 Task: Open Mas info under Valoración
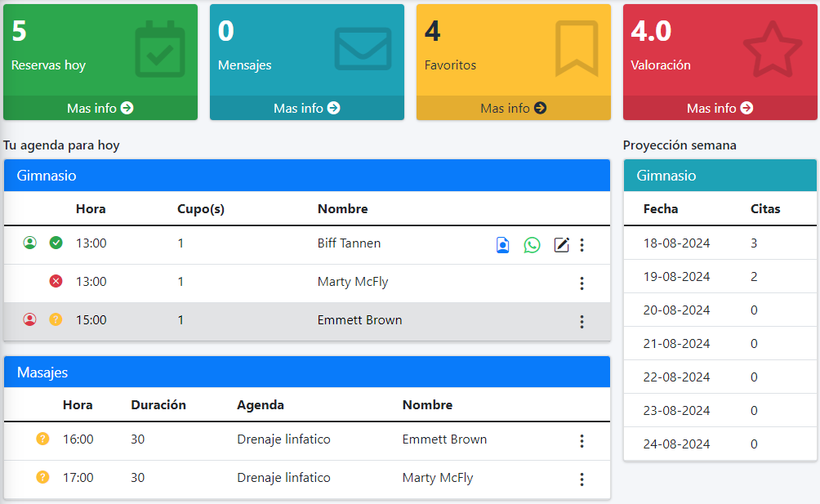click(720, 108)
